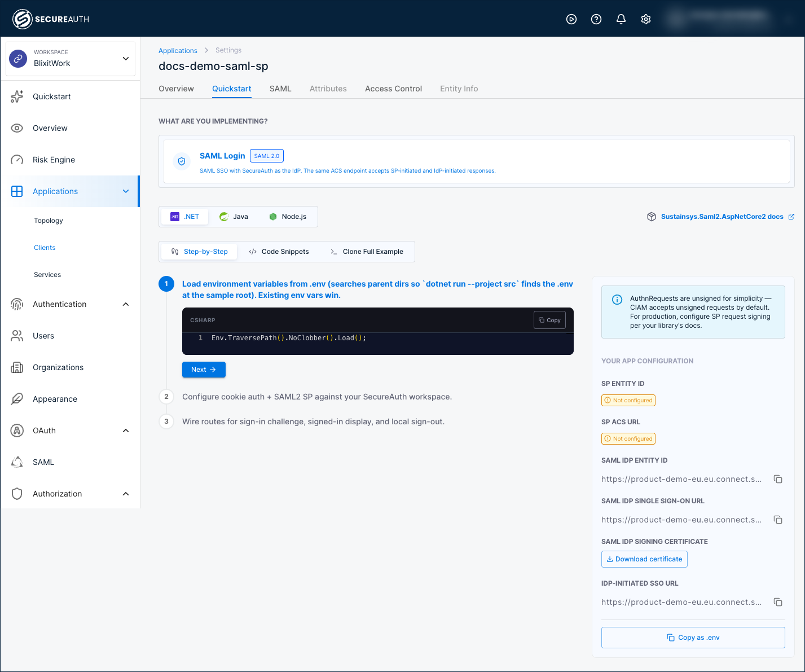The image size is (805, 672).
Task: Copy the IDP-Initiated SSO URL
Action: (778, 602)
